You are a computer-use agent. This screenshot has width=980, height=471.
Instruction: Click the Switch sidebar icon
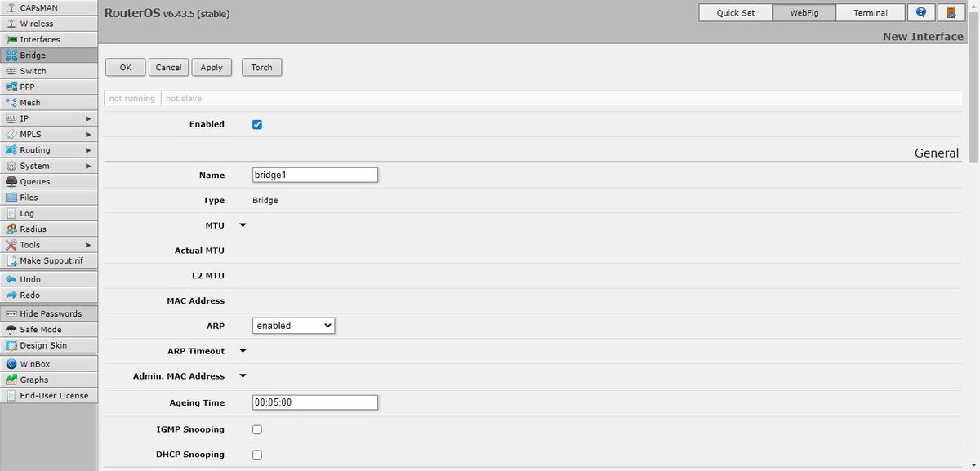11,71
